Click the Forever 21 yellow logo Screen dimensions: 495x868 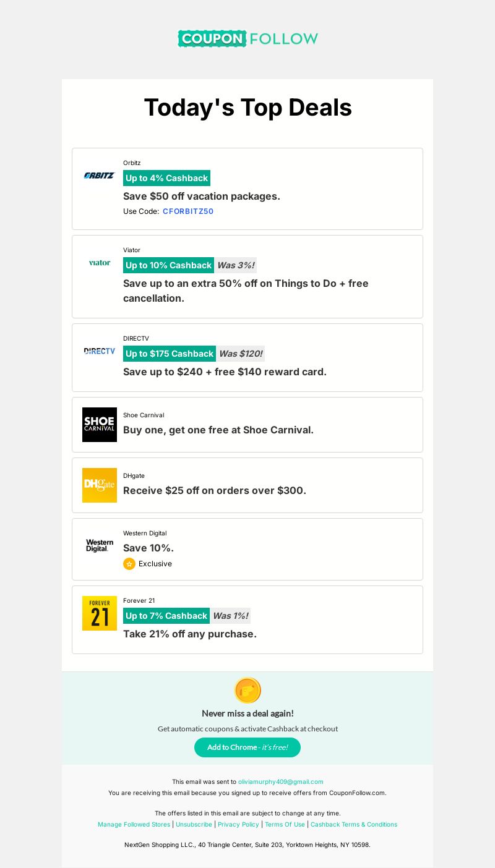100,613
